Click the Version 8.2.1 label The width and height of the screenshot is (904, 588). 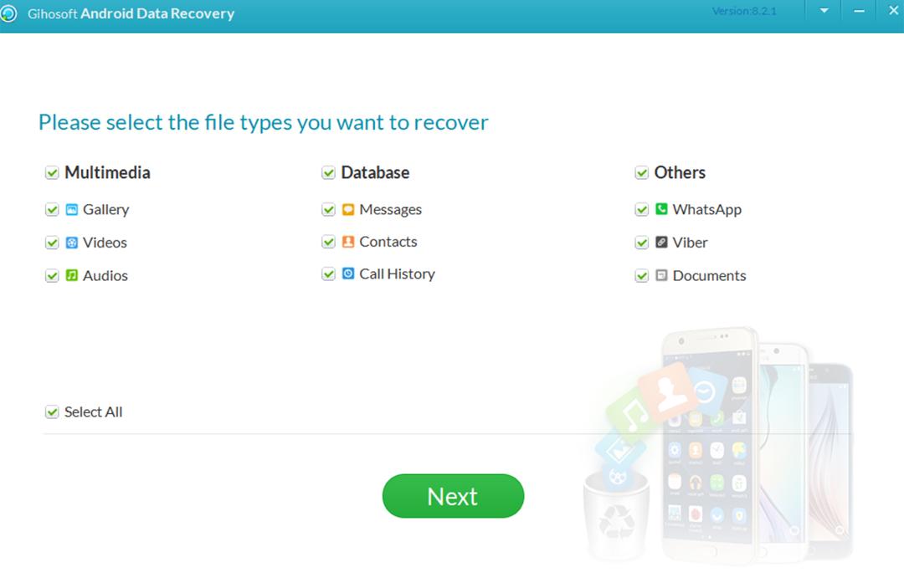click(744, 11)
